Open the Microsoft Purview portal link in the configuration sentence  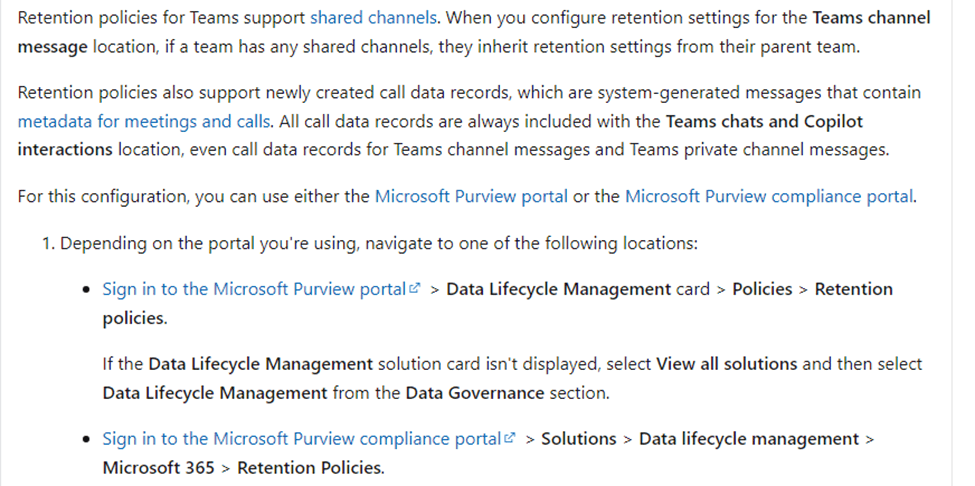[x=471, y=196]
